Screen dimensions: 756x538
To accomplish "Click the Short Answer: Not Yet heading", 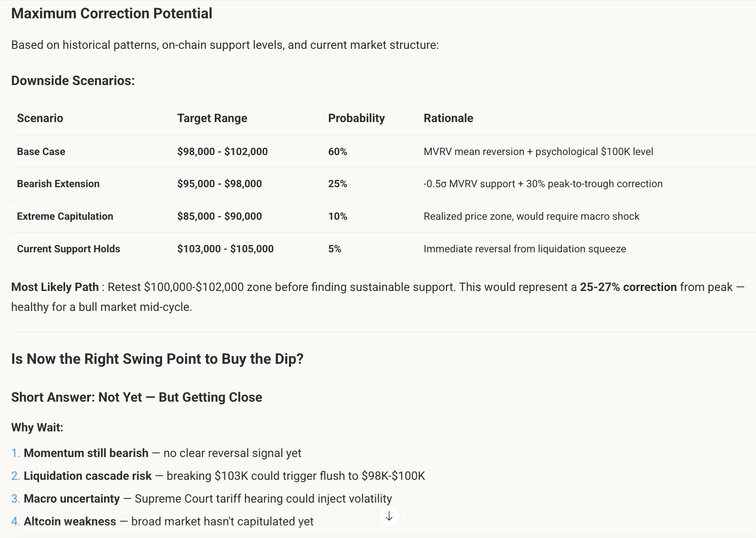I will click(x=136, y=397).
